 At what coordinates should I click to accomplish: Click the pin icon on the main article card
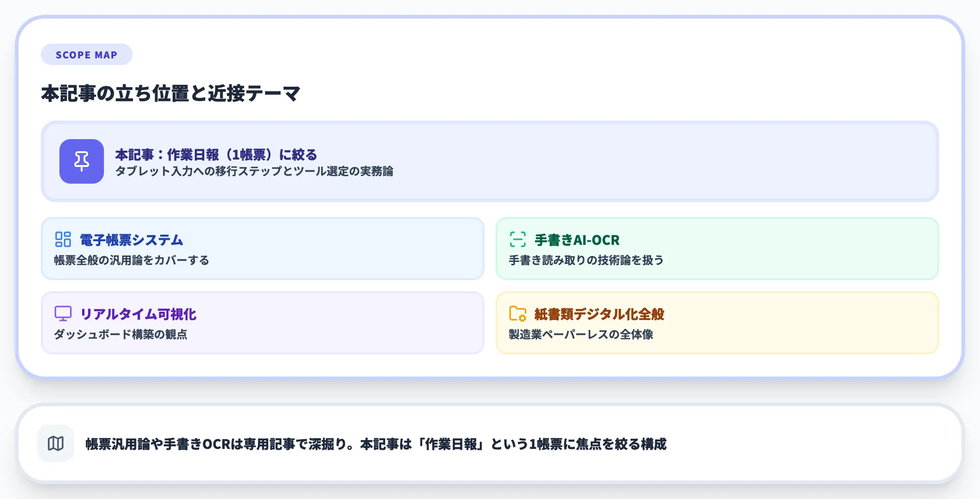(x=82, y=162)
